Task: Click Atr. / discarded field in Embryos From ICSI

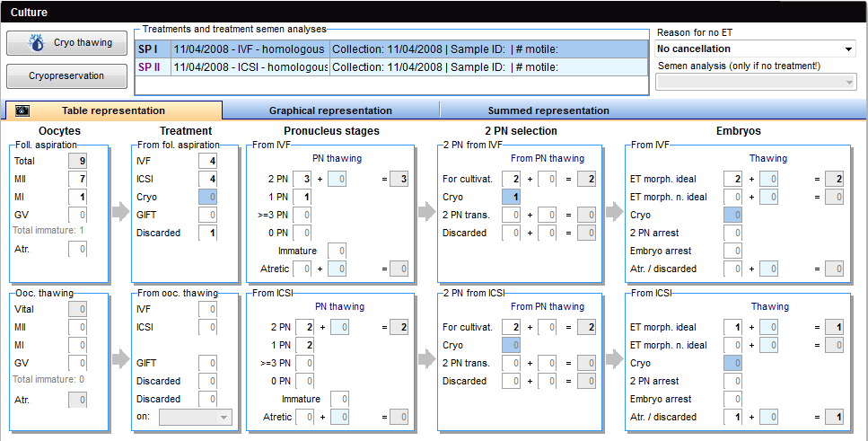Action: [x=733, y=417]
